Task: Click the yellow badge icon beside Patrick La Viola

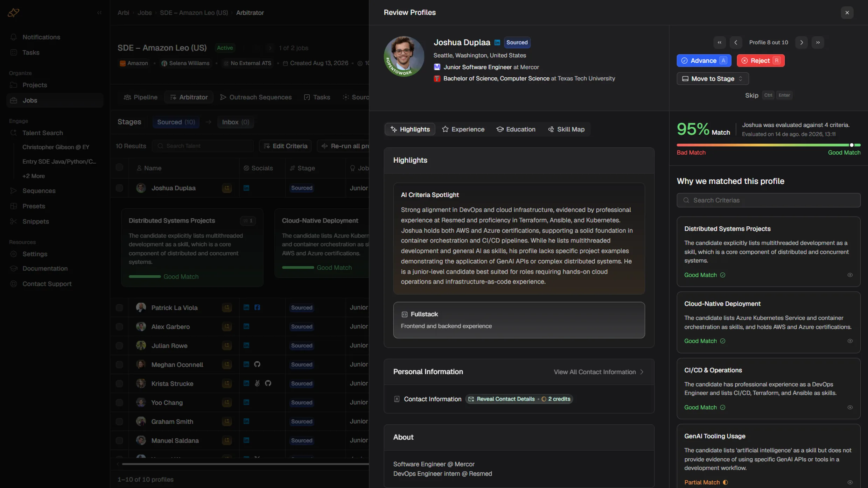Action: (x=227, y=307)
